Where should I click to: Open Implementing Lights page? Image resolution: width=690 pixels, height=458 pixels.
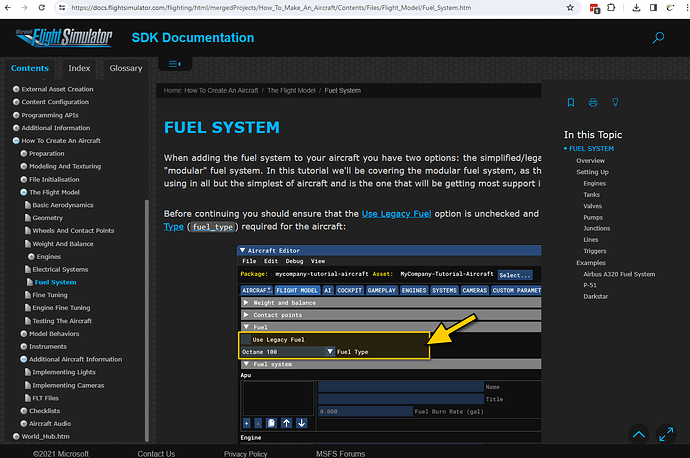(64, 372)
